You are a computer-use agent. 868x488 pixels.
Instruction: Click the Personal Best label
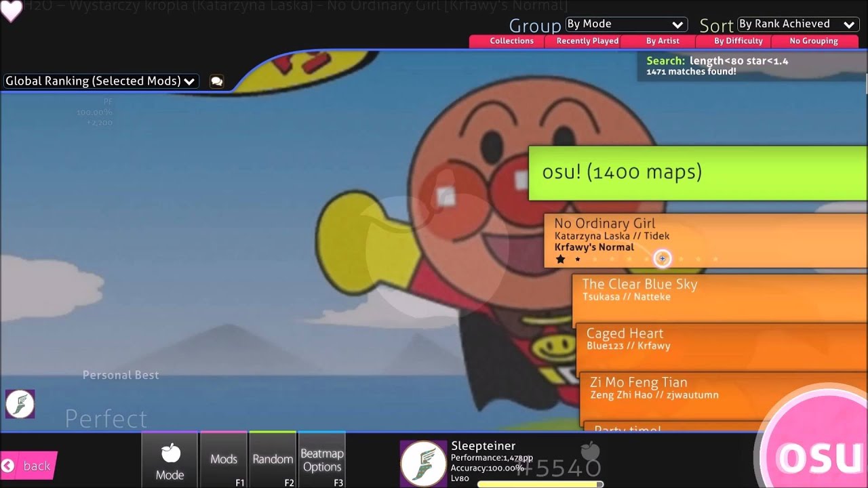pos(121,375)
